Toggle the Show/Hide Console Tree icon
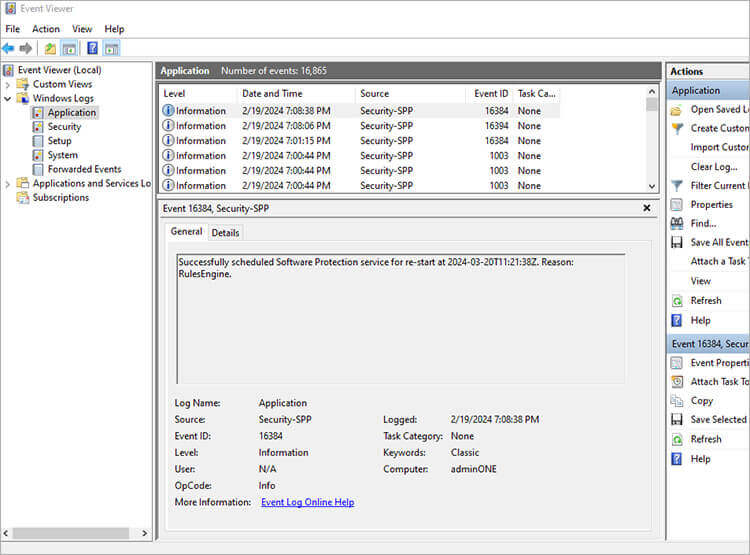This screenshot has width=750, height=555. (69, 48)
